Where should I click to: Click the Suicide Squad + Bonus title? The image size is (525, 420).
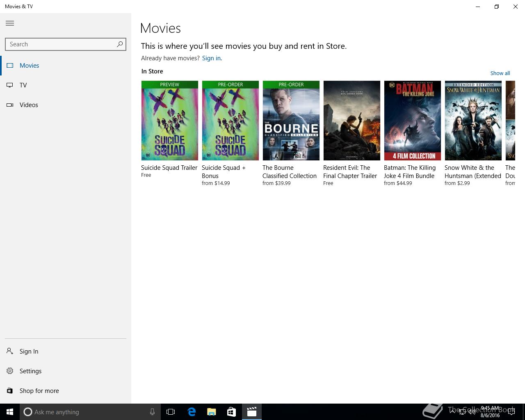[x=224, y=172]
